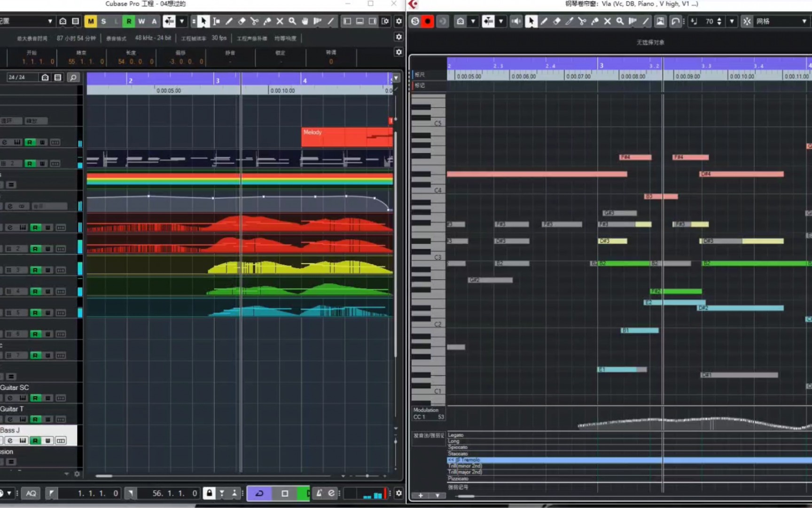Screen dimensions: 812x508
Task: Toggle auto-scroll in Key Editor toolbar
Action: tap(488, 21)
